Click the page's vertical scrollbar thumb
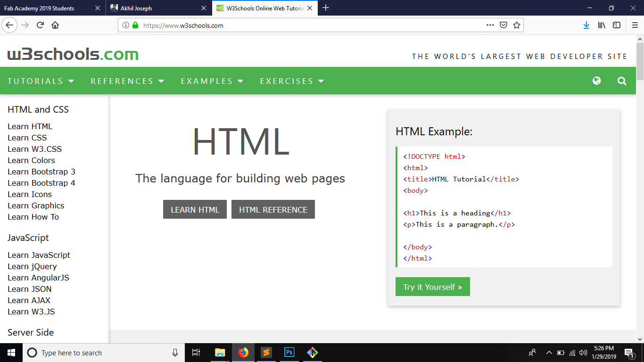644x362 pixels. [640, 61]
